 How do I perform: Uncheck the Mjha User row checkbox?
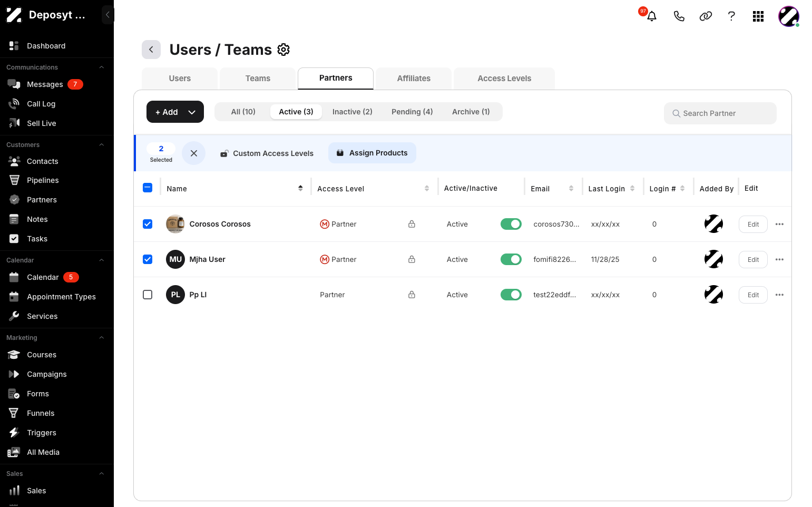pos(148,259)
